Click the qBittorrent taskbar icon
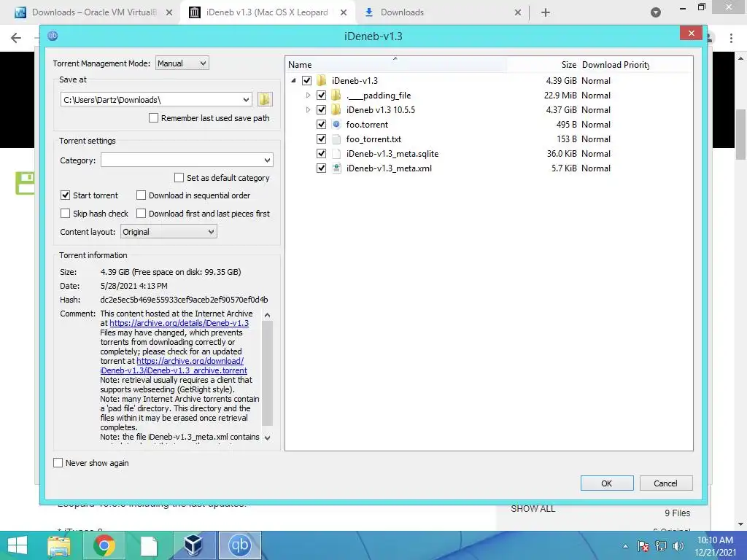 click(239, 545)
